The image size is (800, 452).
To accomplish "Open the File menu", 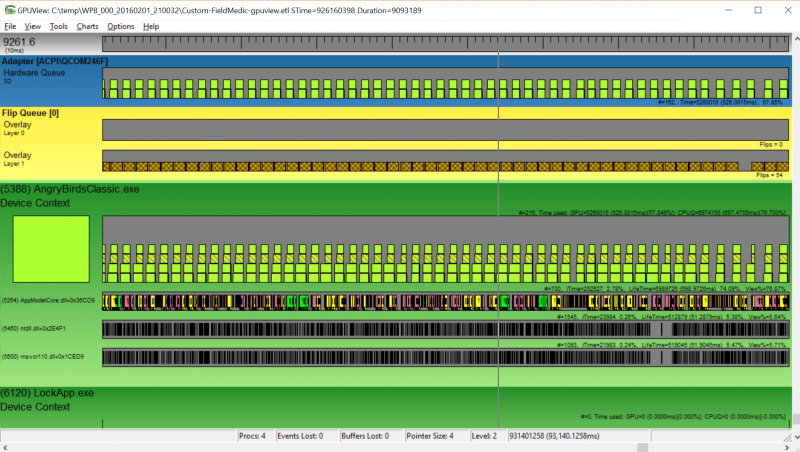I will click(x=10, y=27).
